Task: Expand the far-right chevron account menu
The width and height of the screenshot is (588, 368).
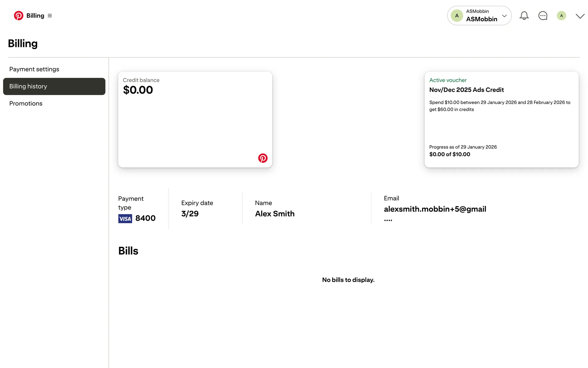Action: point(580,16)
